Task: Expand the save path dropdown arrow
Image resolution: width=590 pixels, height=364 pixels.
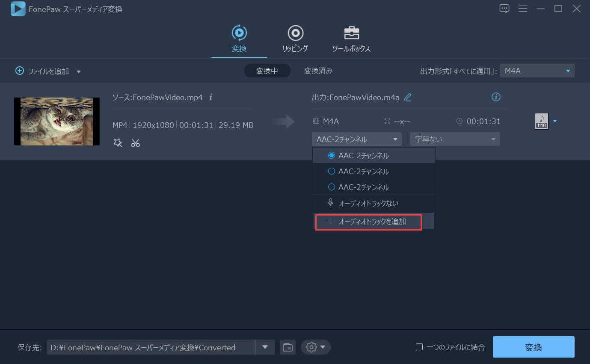Action: click(265, 347)
